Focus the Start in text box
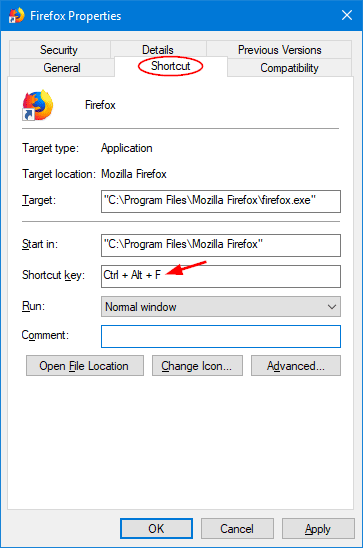The width and height of the screenshot is (363, 548). coord(221,245)
